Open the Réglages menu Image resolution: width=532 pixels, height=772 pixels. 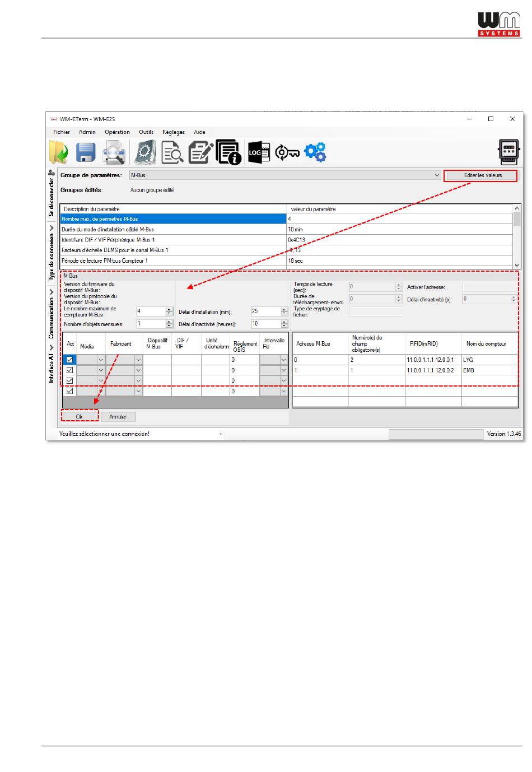point(174,132)
